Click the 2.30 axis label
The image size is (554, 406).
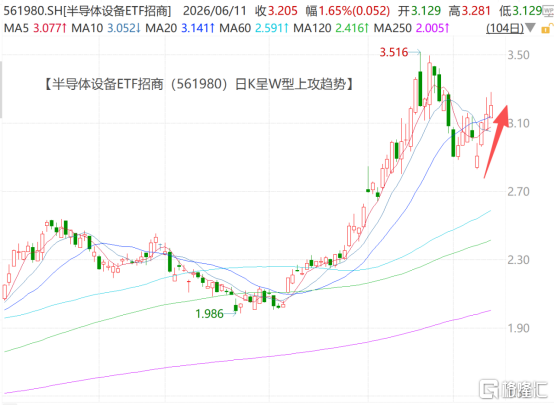tap(518, 260)
